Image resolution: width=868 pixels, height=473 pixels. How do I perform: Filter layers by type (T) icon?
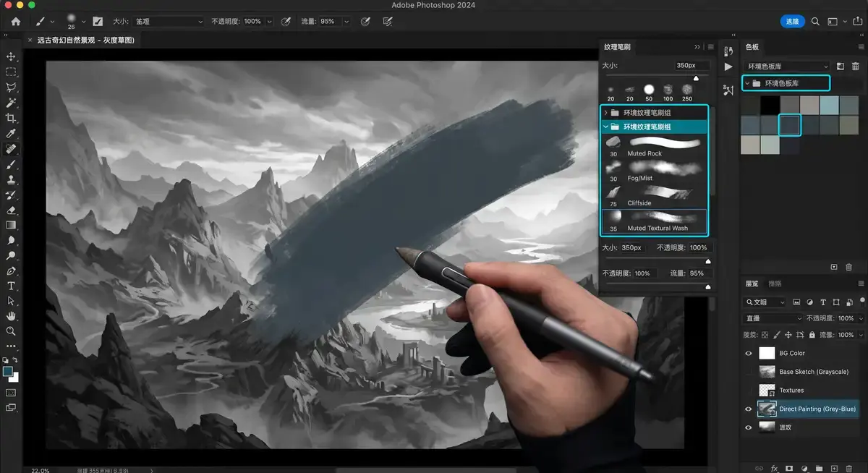[823, 302]
